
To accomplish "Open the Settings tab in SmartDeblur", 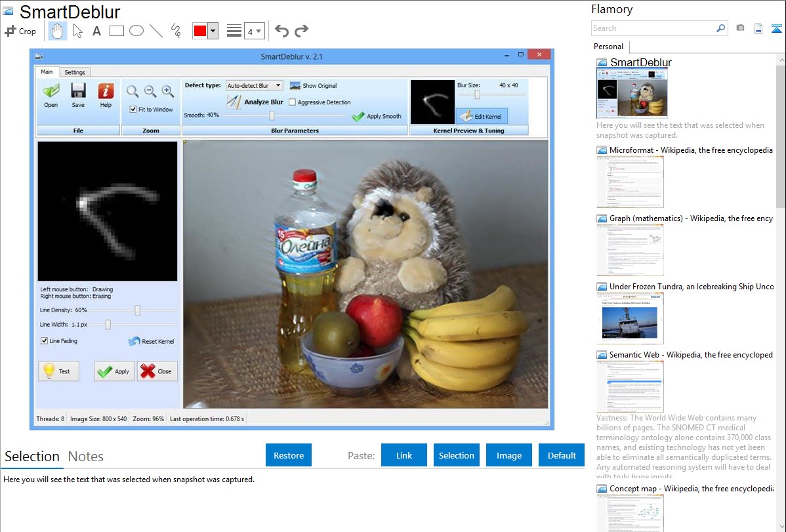I will pos(75,72).
